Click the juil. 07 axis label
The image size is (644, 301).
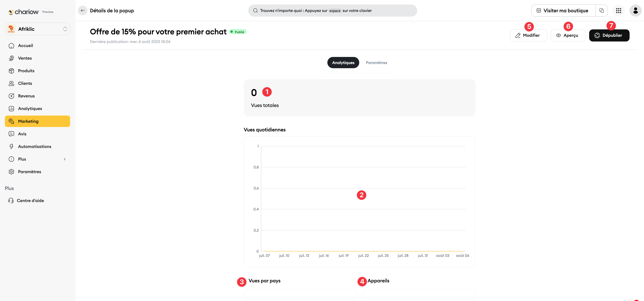264,256
